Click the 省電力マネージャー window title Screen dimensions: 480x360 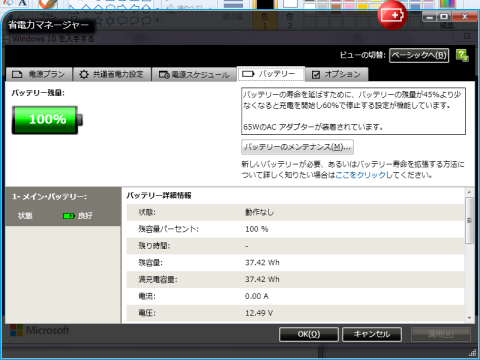point(49,25)
